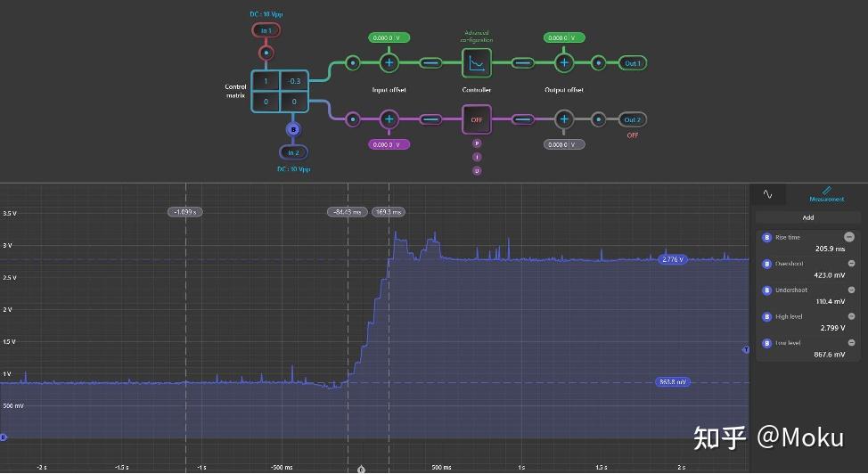Toggle the green switch after Controller

(522, 63)
